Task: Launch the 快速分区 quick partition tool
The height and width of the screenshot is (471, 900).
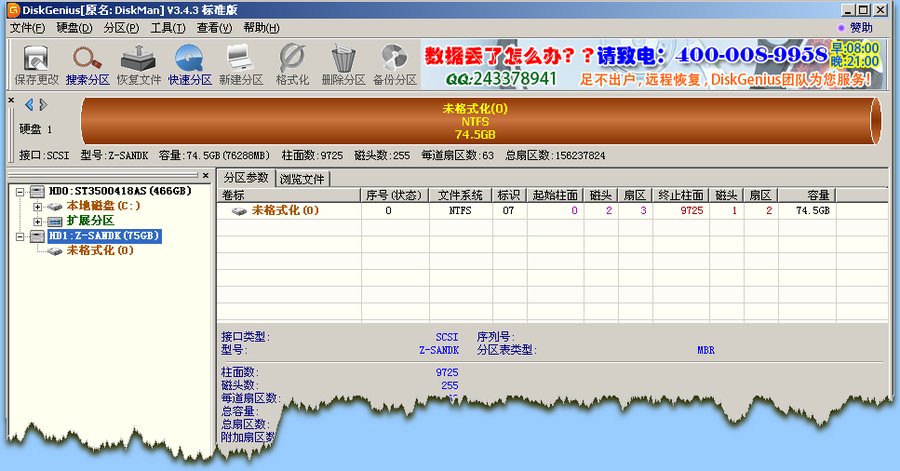Action: tap(189, 64)
